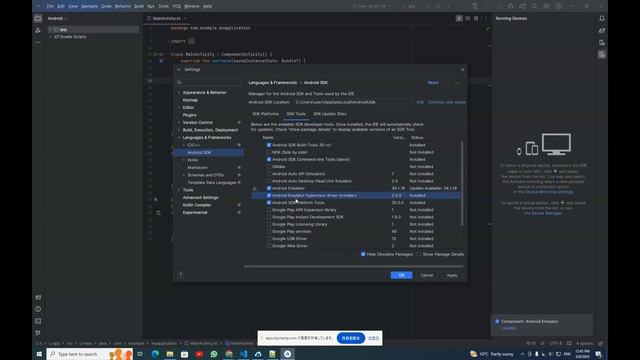Screen dimensions: 640x360
Task: Open the Windows notification center icon
Action: pos(598,354)
